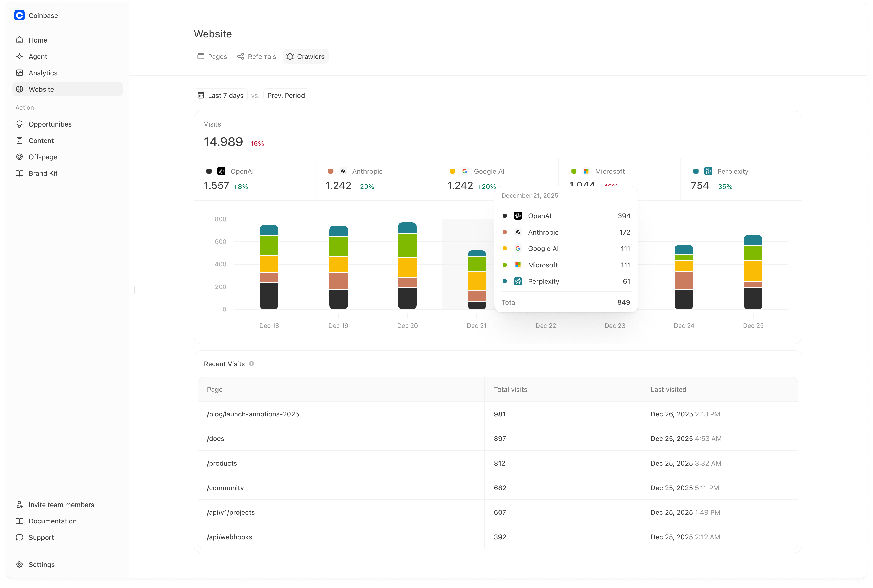Open Opportunities via the lightbulb icon
The height and width of the screenshot is (588, 873).
pyautogui.click(x=20, y=124)
